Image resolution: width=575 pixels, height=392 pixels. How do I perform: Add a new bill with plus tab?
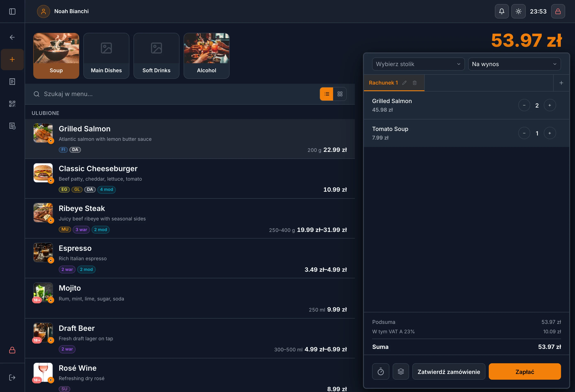561,83
